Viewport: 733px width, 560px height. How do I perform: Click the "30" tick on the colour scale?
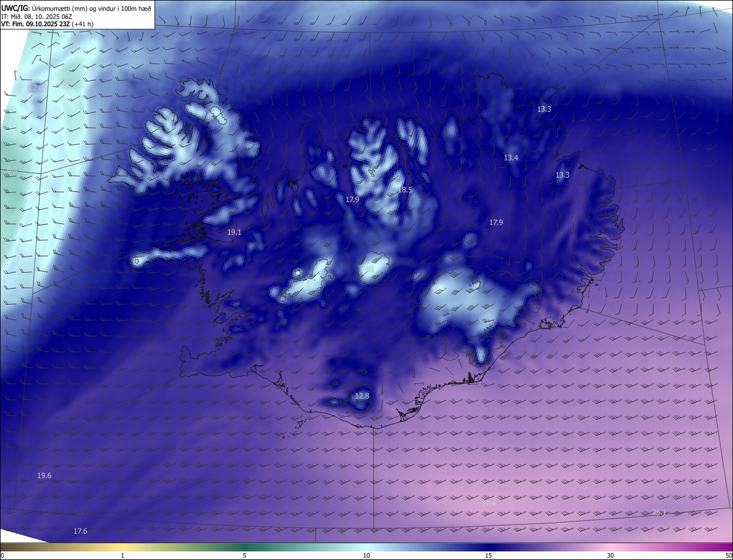[x=610, y=555]
